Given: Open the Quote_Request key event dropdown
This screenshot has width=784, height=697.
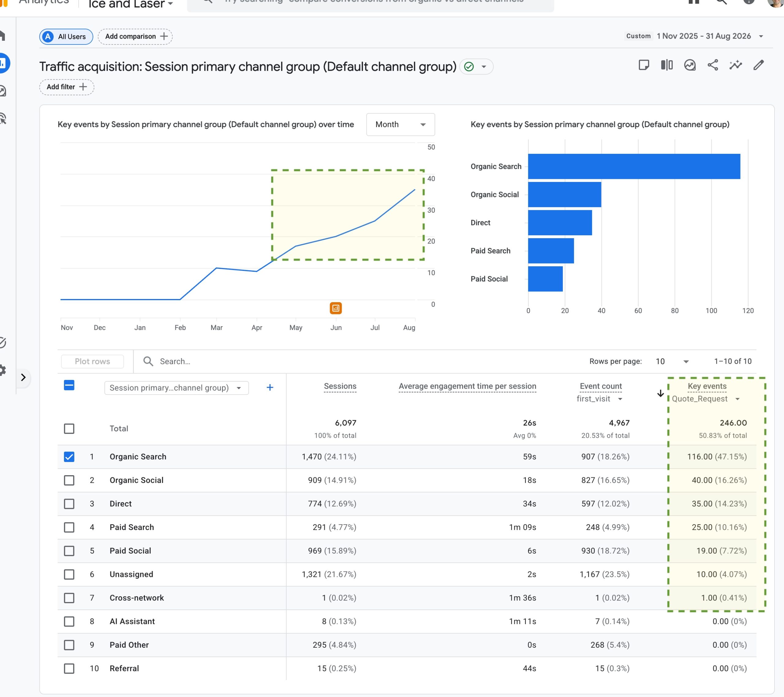Looking at the screenshot, I should (706, 399).
